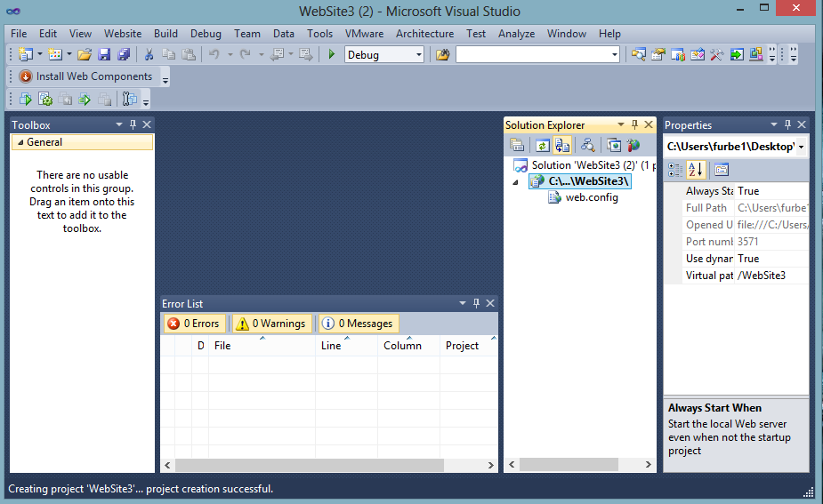This screenshot has width=823, height=504.
Task: Open the Solution Explorer window toolbar icon
Action: [638, 54]
